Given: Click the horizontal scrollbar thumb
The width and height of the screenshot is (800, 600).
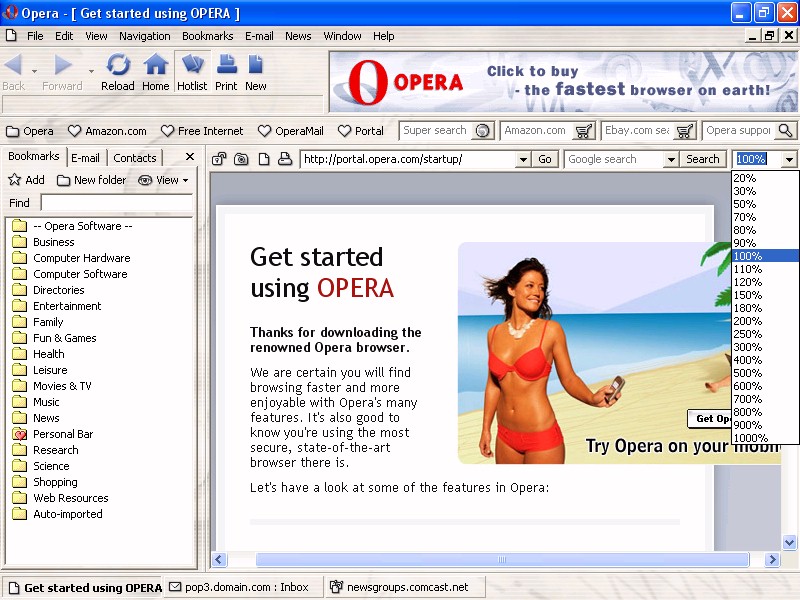Looking at the screenshot, I should pyautogui.click(x=502, y=560).
